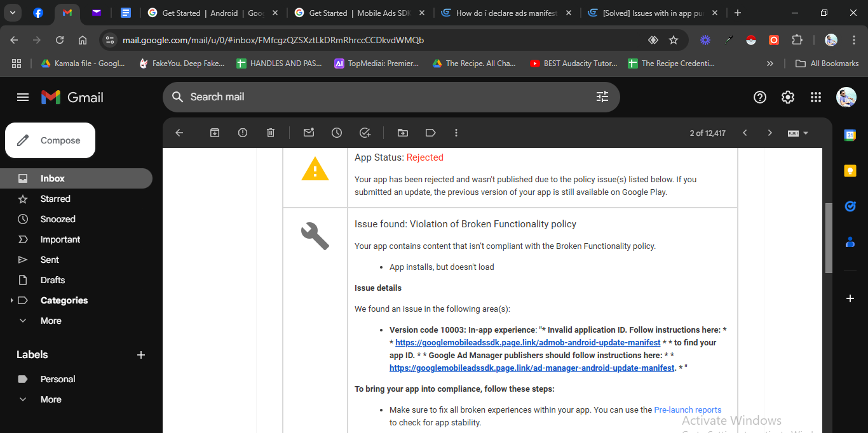Screen dimensions: 868x433
Task: Switch to How do i declare ads manifest tab
Action: tap(506, 13)
